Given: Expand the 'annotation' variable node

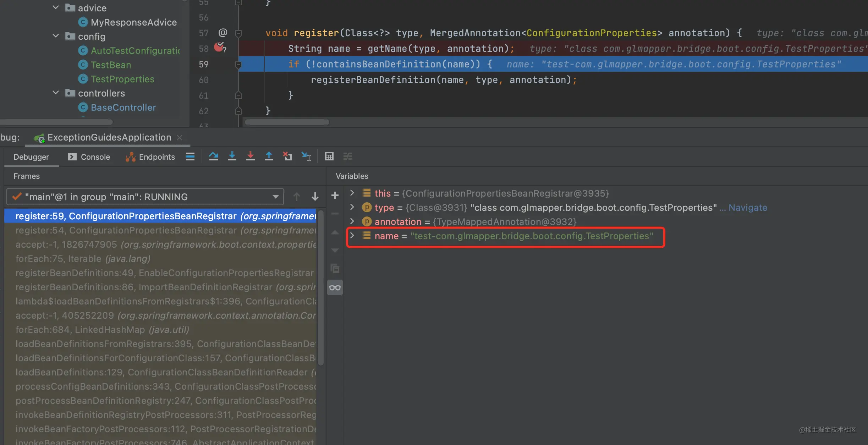Looking at the screenshot, I should 352,221.
